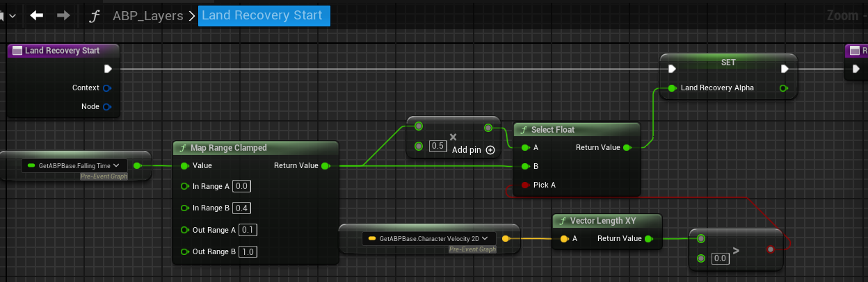
Task: Click the Context pin on entry node
Action: point(107,88)
